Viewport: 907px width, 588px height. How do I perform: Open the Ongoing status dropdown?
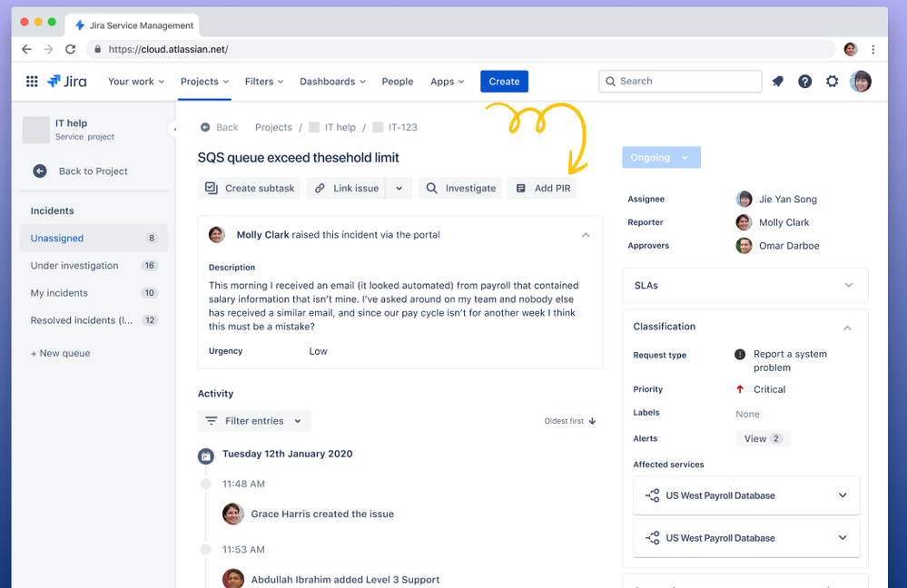click(661, 157)
